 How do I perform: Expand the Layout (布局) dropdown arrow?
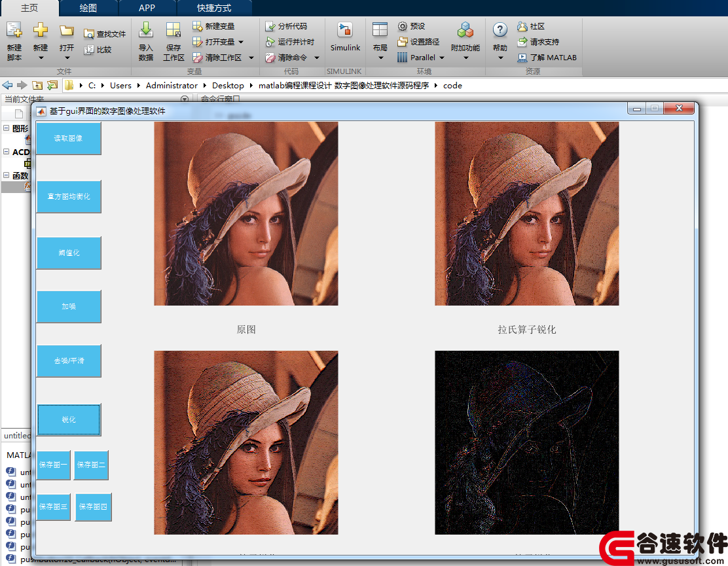pos(380,58)
